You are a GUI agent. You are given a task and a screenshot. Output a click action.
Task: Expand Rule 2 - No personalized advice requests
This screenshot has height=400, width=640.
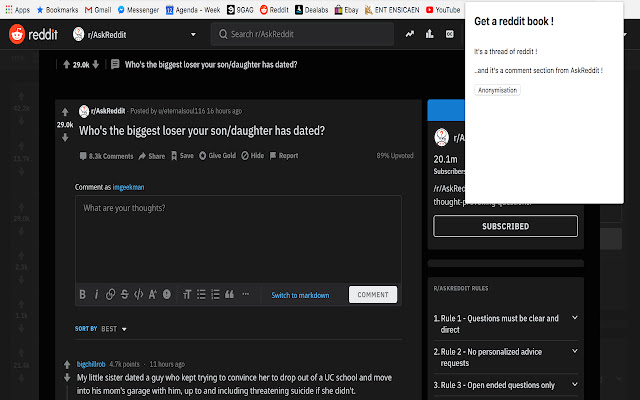point(505,358)
